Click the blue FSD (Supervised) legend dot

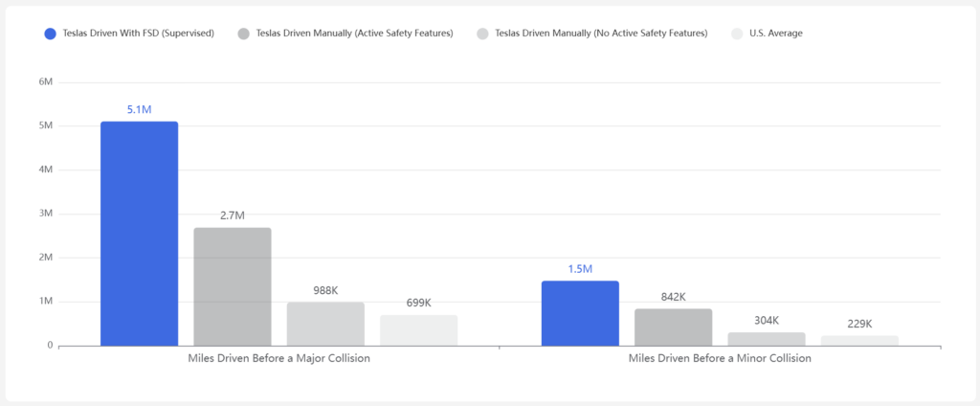pyautogui.click(x=51, y=34)
